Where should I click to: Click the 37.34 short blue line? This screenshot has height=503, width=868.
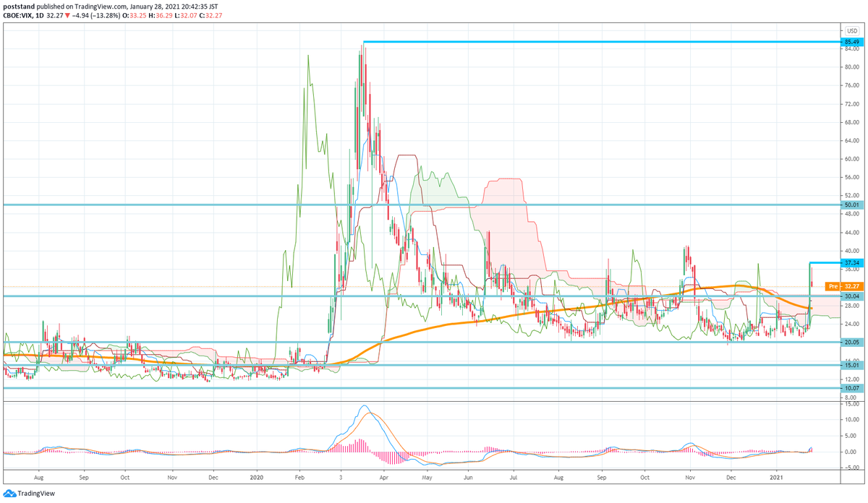pyautogui.click(x=824, y=262)
